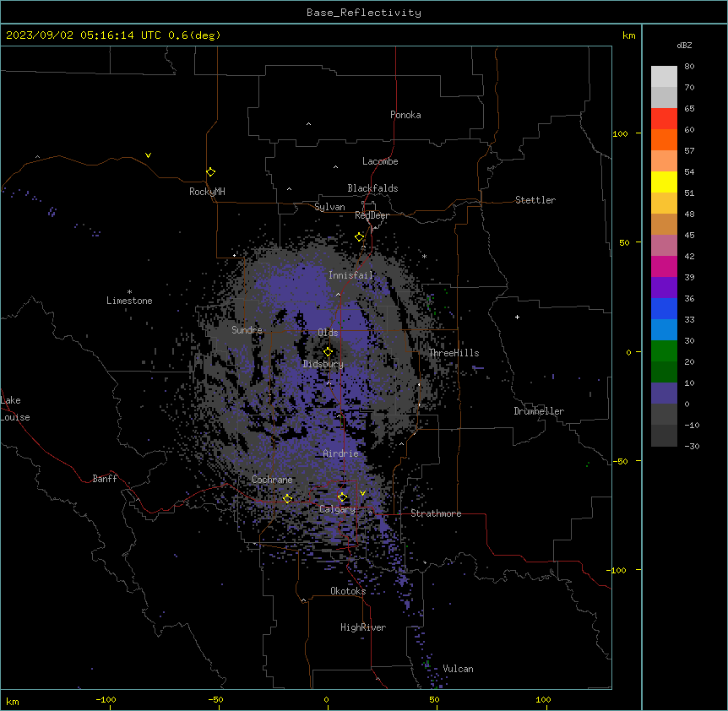This screenshot has height=711, width=728.
Task: Click the HighRiver label
Action: 363,627
